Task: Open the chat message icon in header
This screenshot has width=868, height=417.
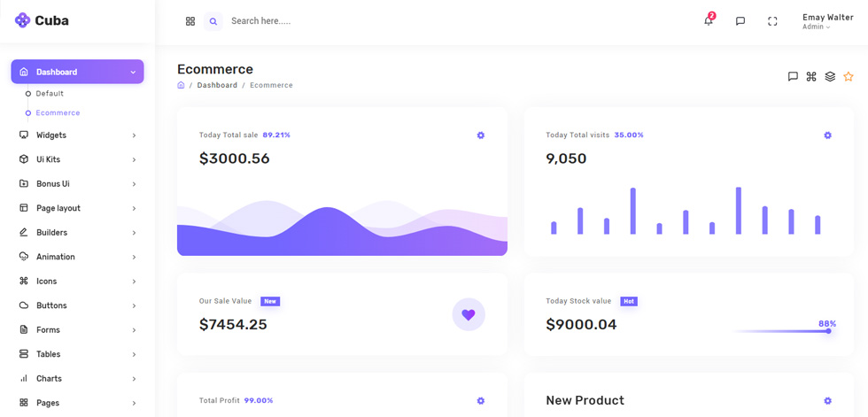Action: pos(740,21)
